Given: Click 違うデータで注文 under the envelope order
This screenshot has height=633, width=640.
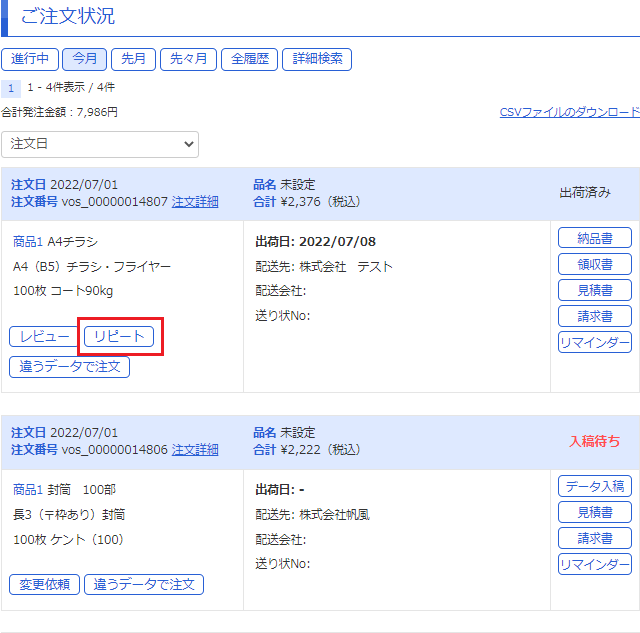Looking at the screenshot, I should tap(144, 584).
